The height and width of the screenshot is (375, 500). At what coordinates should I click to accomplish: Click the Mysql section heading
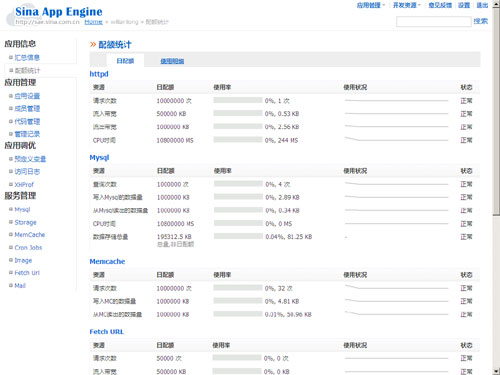99,158
